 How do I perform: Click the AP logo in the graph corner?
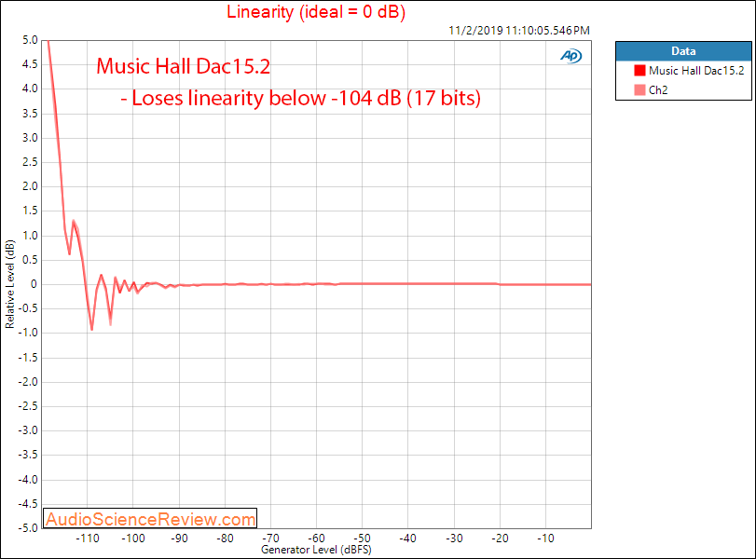click(571, 56)
